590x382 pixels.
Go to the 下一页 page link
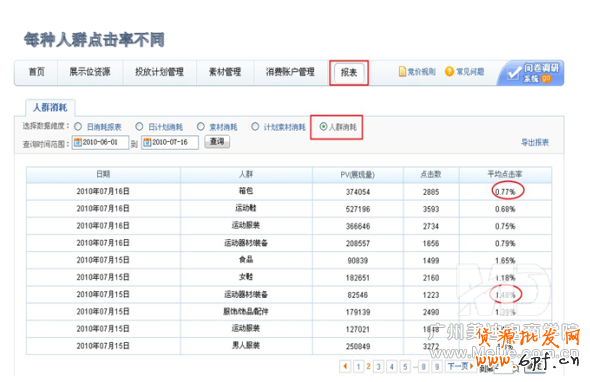(460, 366)
